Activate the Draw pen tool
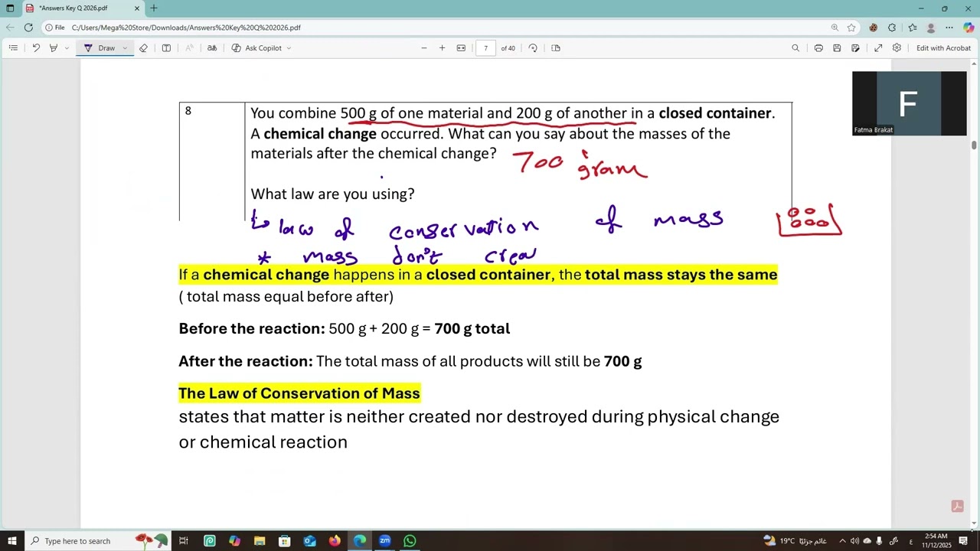The width and height of the screenshot is (980, 551). [x=100, y=48]
